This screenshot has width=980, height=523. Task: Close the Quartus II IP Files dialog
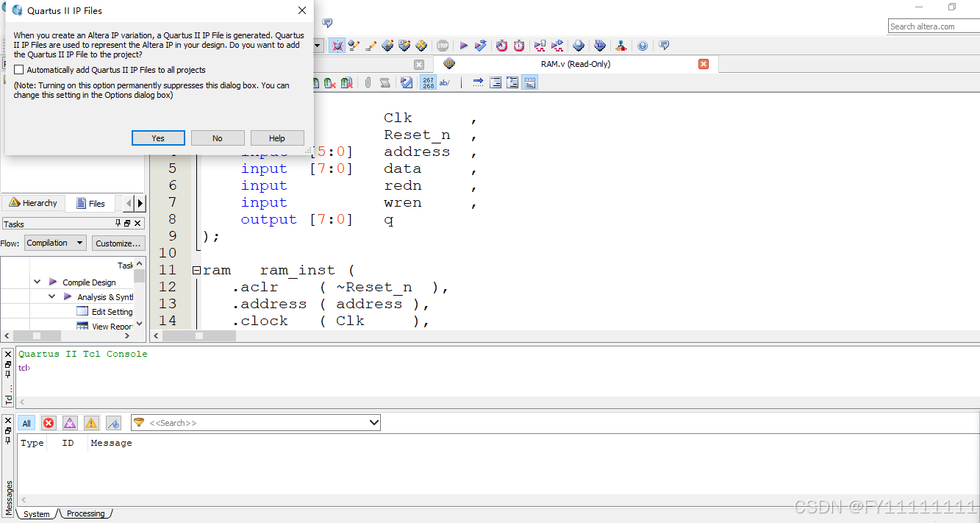click(302, 10)
